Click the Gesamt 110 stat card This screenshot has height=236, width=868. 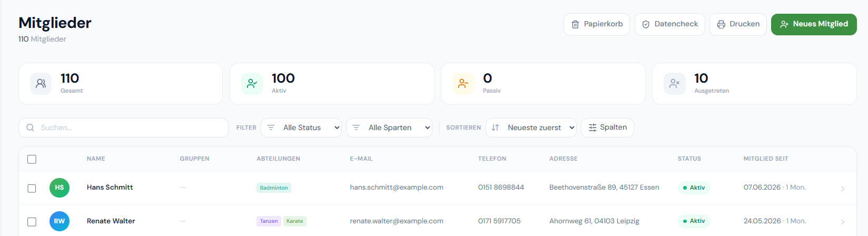click(121, 84)
